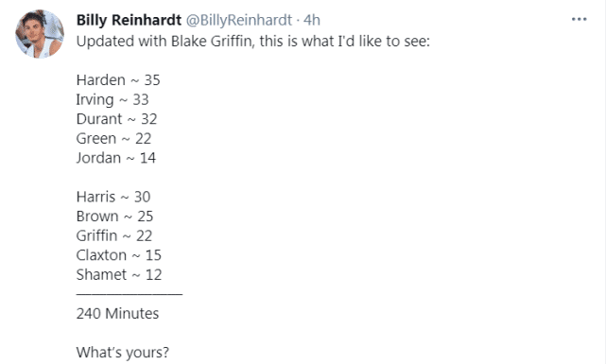The width and height of the screenshot is (606, 364).
Task: Select the 'Shamet ~ 12' line
Action: 119,275
